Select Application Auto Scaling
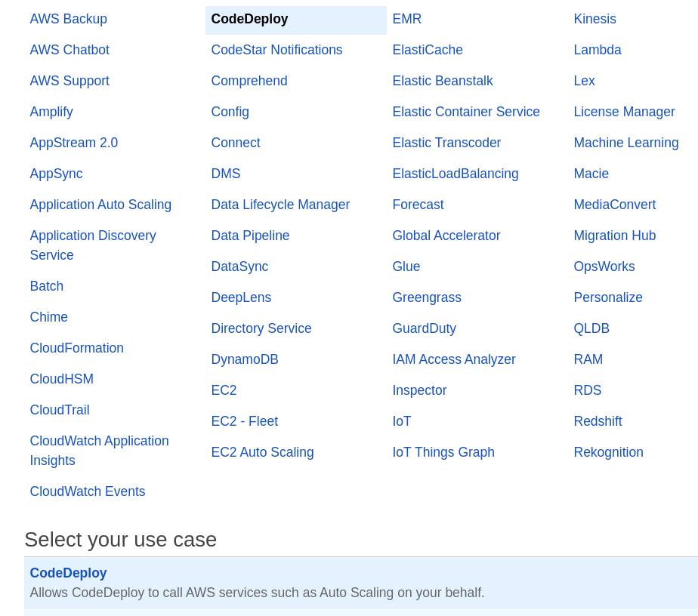 (x=100, y=205)
